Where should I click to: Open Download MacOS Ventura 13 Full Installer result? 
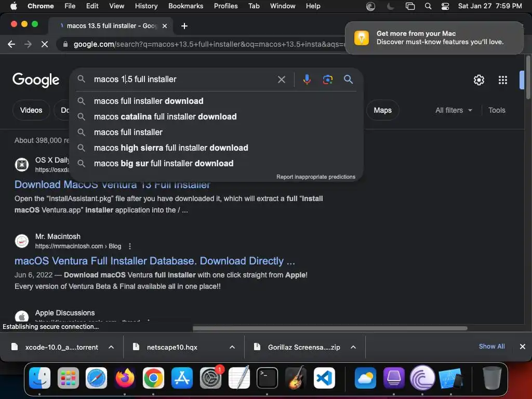[112, 185]
